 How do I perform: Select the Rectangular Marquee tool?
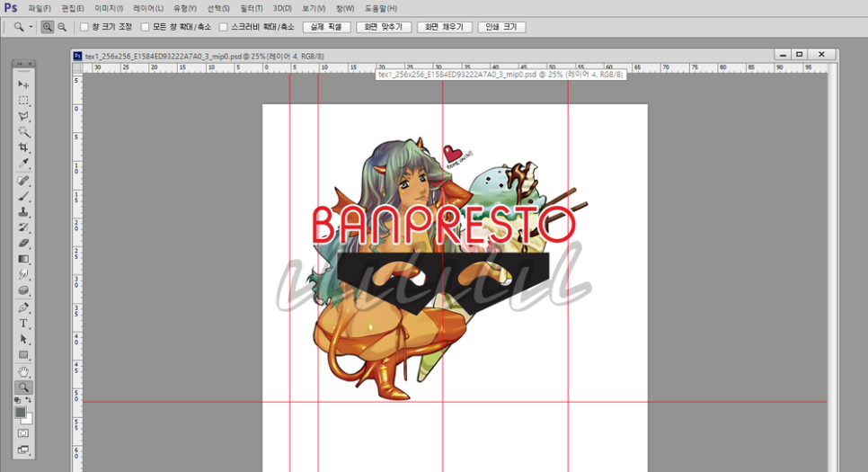pos(23,101)
